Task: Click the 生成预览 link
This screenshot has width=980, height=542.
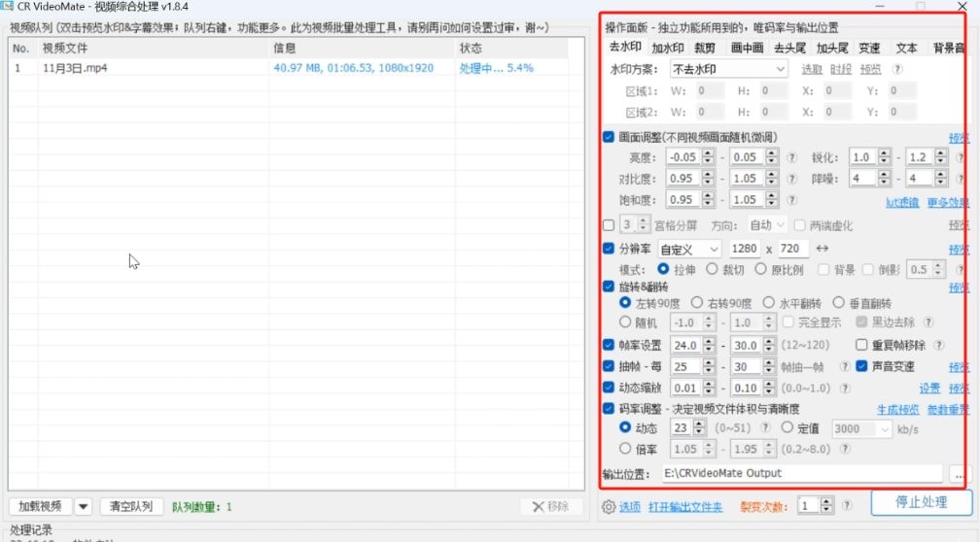Action: pos(897,410)
